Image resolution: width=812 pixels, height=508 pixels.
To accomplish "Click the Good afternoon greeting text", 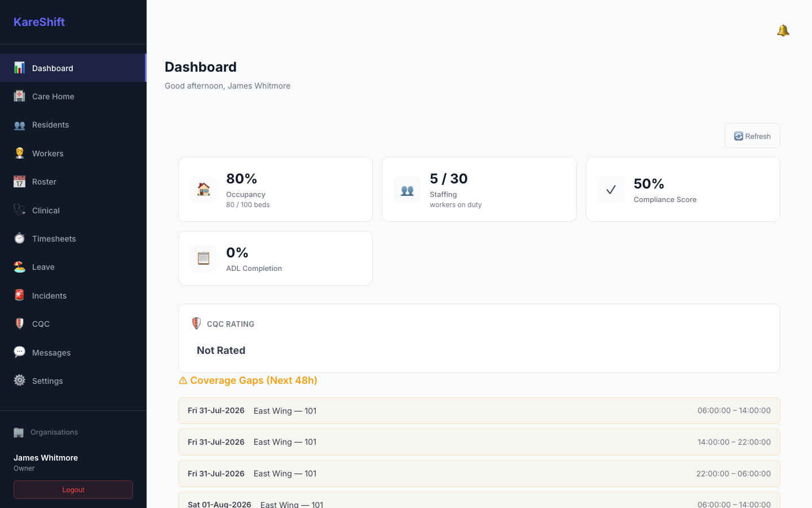I will pyautogui.click(x=227, y=86).
